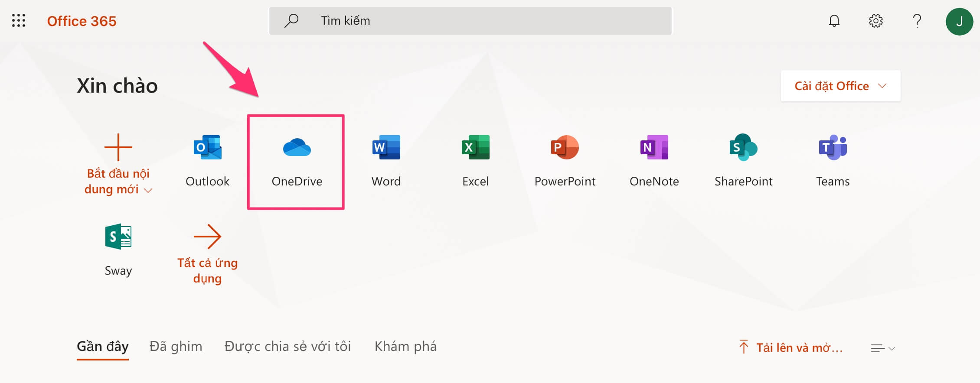Click the Tải lên và mở button

pos(791,347)
